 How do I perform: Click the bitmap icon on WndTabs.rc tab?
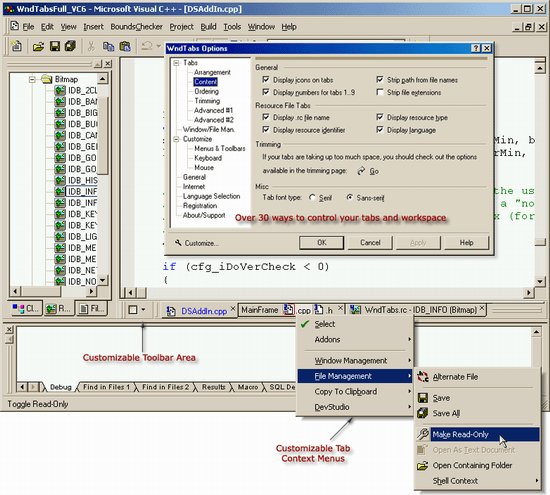click(x=355, y=309)
